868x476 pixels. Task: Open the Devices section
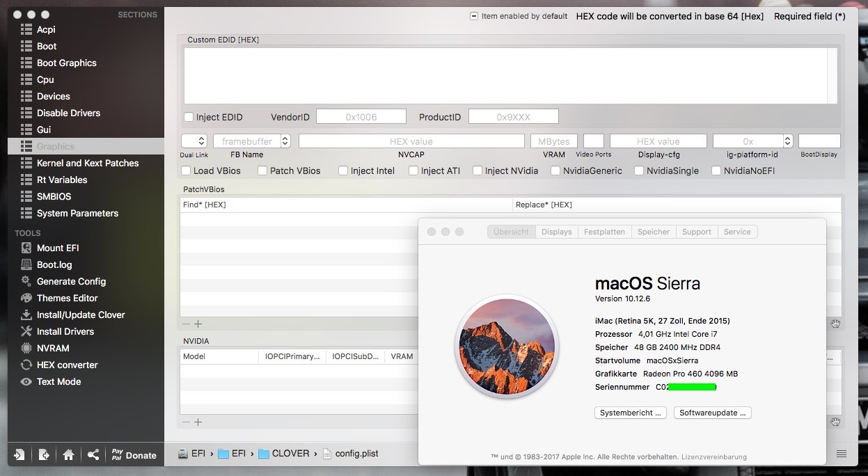pyautogui.click(x=53, y=96)
